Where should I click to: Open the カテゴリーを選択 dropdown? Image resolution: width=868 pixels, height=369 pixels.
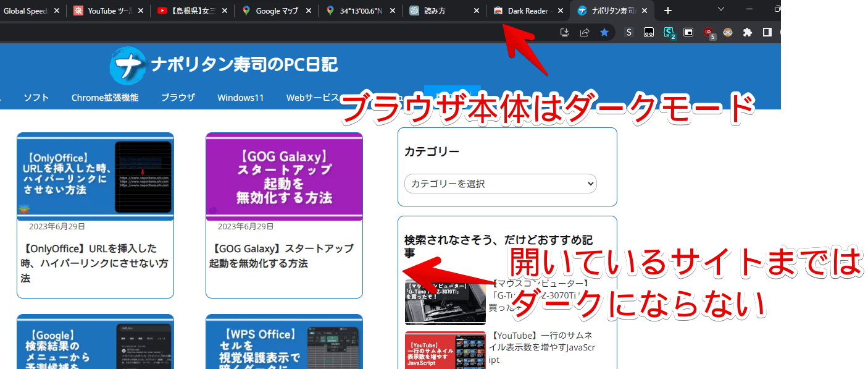pyautogui.click(x=501, y=184)
